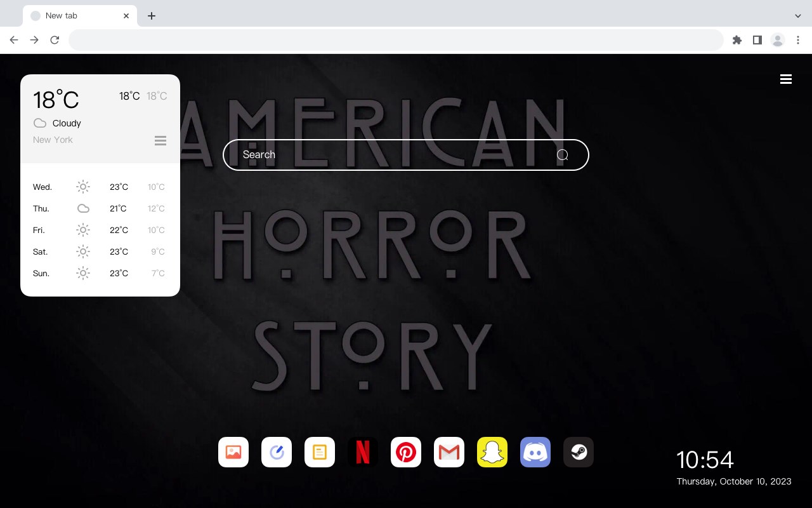Open the hamburger menu on the page
Screen dimensions: 812x508
[786, 79]
